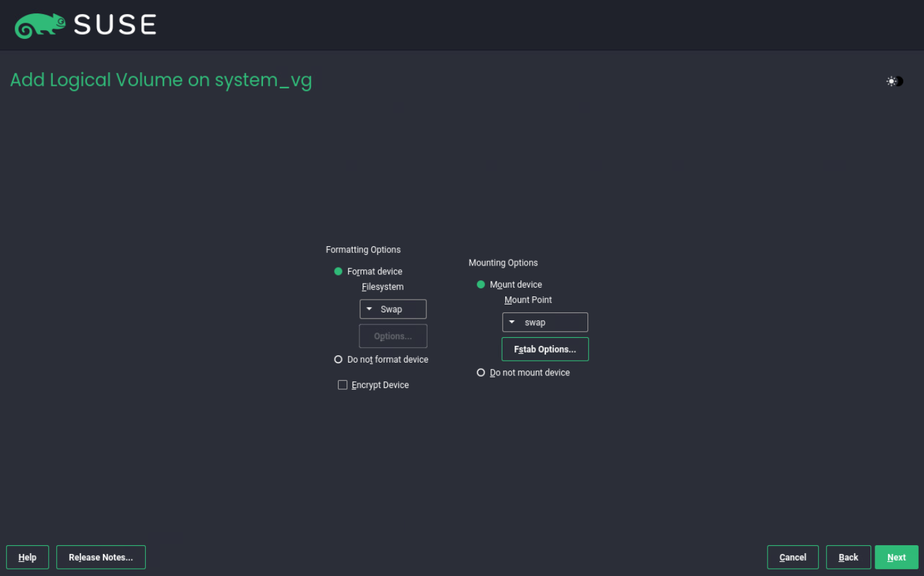924x576 pixels.
Task: Toggle the light/dark theme switch
Action: [x=895, y=81]
